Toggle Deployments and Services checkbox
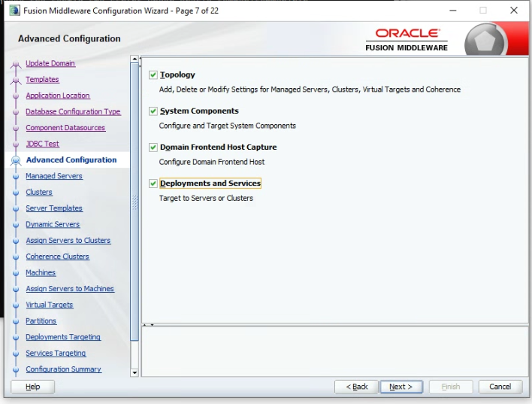 pyautogui.click(x=153, y=184)
